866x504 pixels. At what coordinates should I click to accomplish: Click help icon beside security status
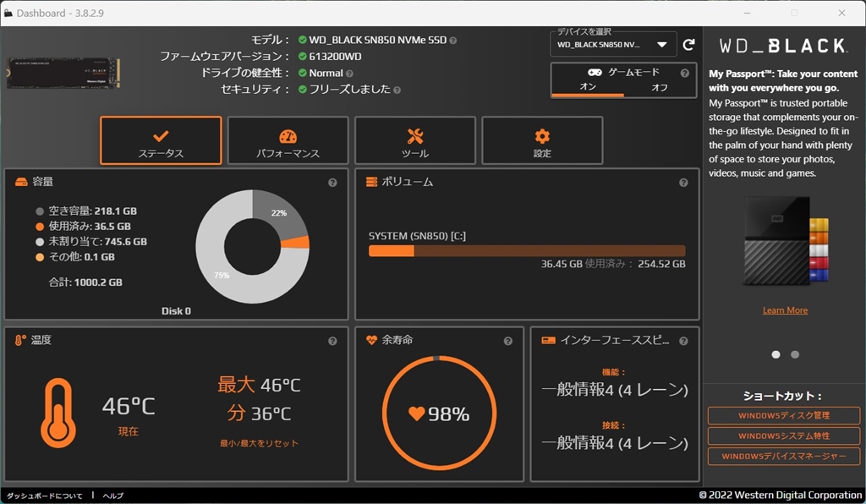coord(397,90)
